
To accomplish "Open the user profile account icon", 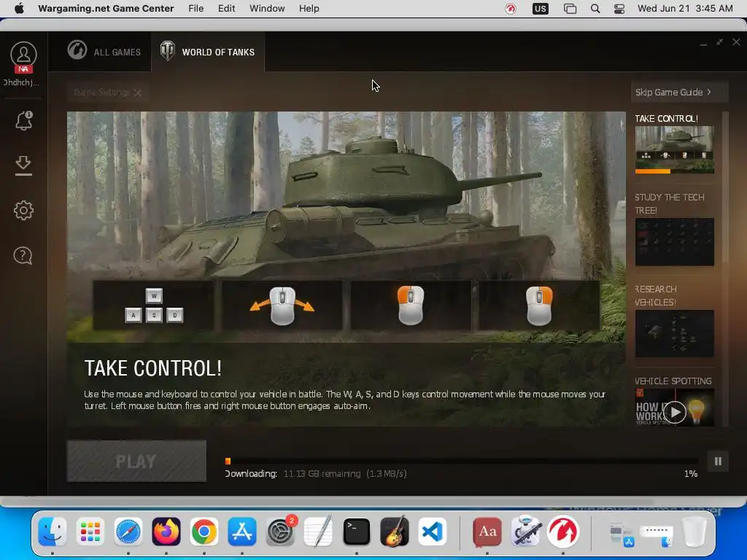I will click(23, 54).
